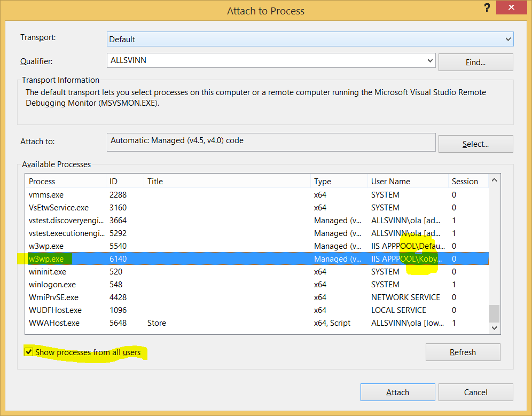Sort by the Type column header
This screenshot has width=532, height=416.
tap(339, 181)
